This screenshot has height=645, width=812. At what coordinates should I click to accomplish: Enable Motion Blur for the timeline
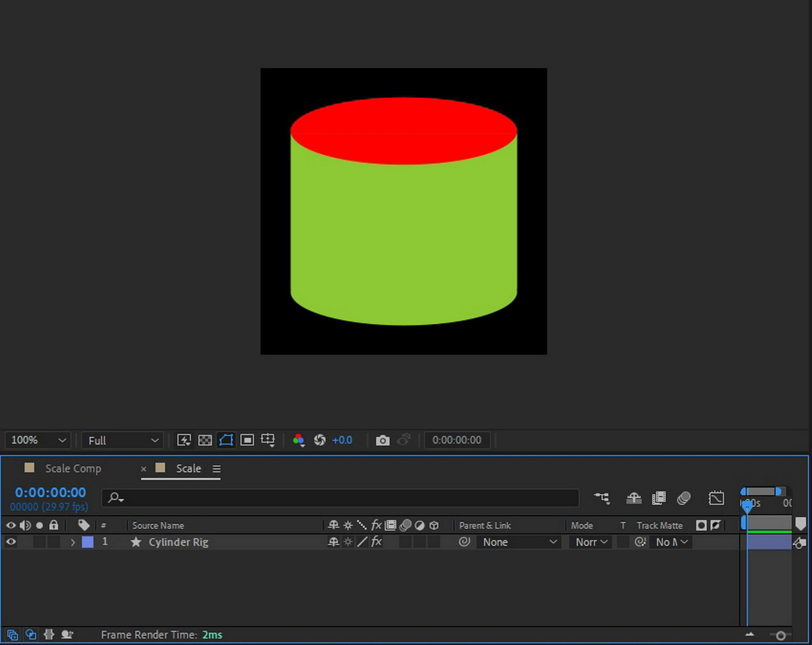[x=684, y=498]
